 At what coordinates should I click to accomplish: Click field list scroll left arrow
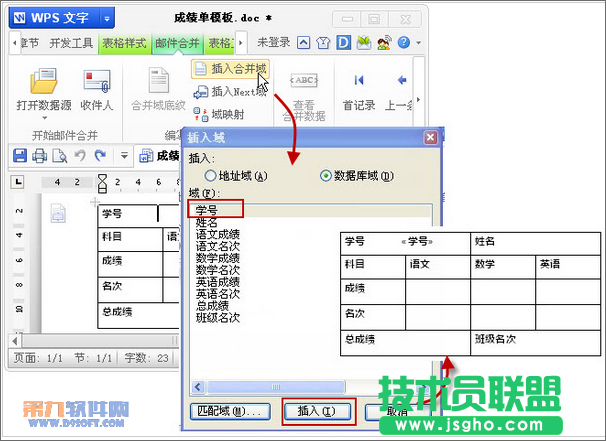click(x=199, y=387)
